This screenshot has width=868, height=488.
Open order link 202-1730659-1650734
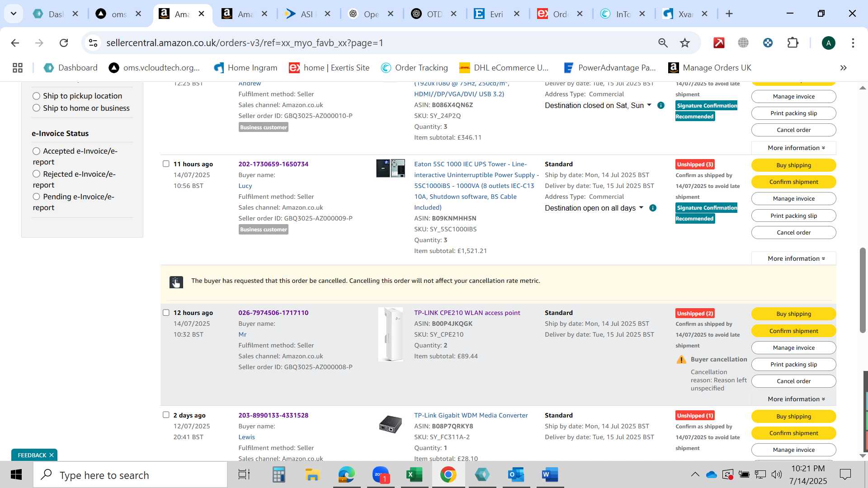click(273, 164)
